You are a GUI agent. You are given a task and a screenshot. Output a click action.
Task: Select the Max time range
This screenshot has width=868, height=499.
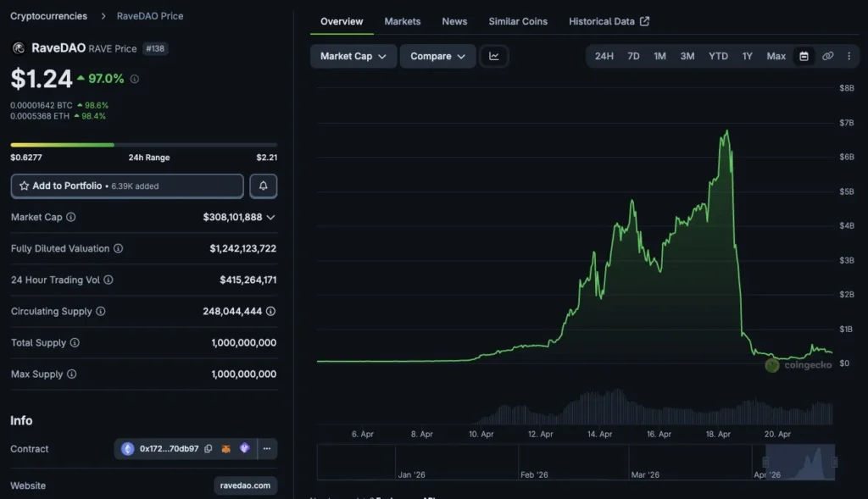coord(776,56)
